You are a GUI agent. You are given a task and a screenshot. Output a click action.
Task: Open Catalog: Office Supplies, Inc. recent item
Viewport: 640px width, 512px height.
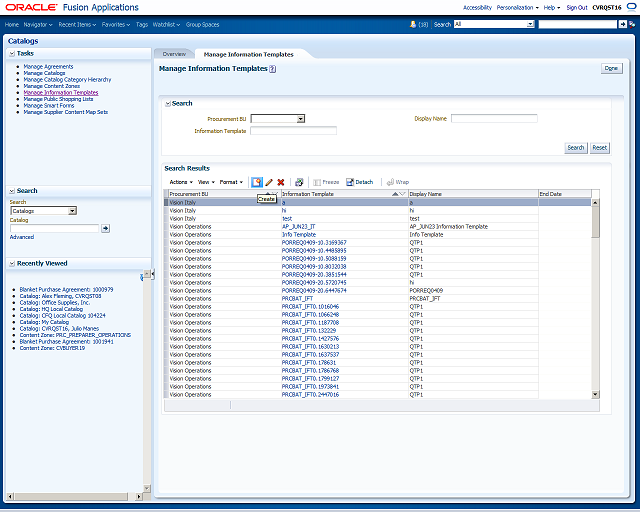tap(55, 303)
